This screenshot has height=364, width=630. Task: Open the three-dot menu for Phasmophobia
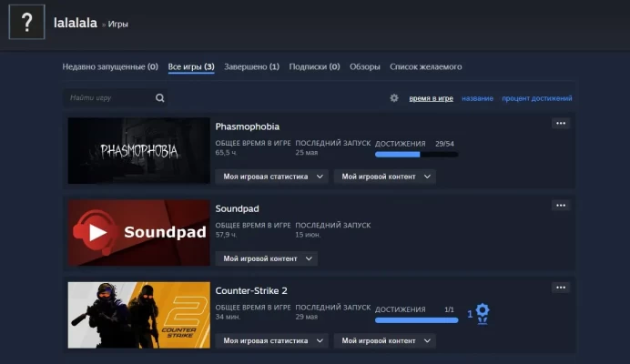pyautogui.click(x=561, y=124)
